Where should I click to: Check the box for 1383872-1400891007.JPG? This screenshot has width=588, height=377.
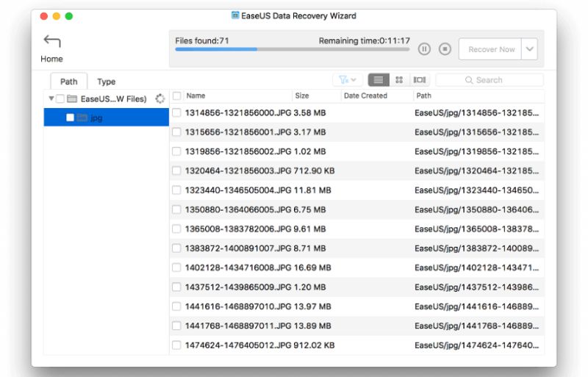tap(176, 248)
